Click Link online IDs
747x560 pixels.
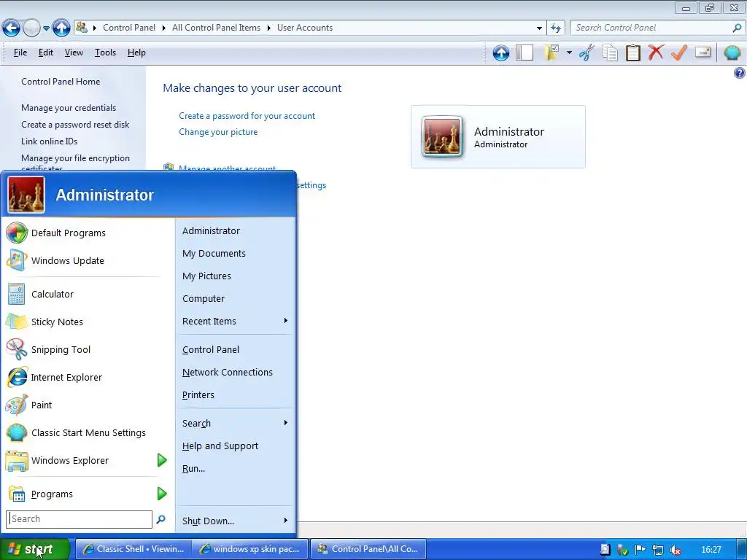tap(49, 141)
